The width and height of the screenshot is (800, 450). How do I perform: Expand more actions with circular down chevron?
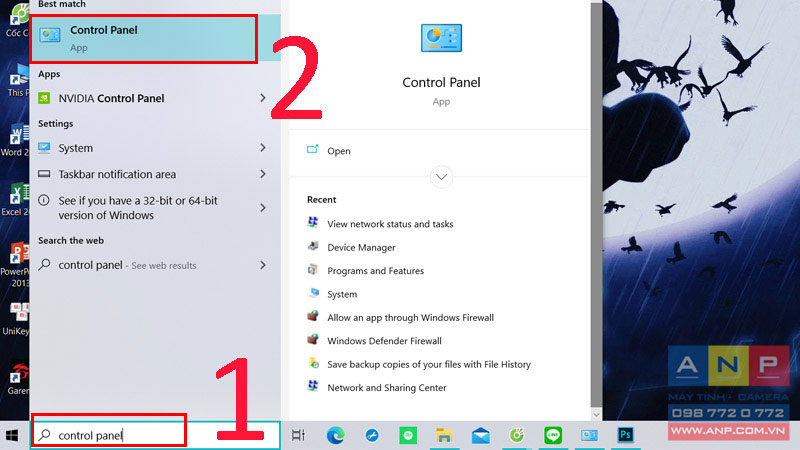441,177
